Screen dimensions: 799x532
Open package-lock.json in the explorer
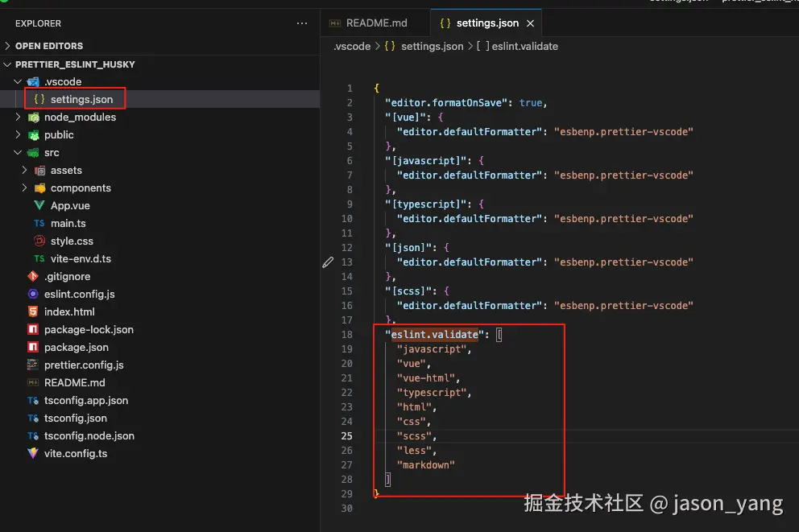click(89, 329)
